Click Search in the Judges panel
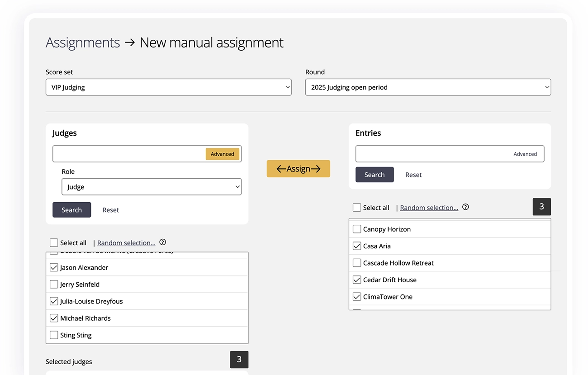This screenshot has width=588, height=375. 71,210
